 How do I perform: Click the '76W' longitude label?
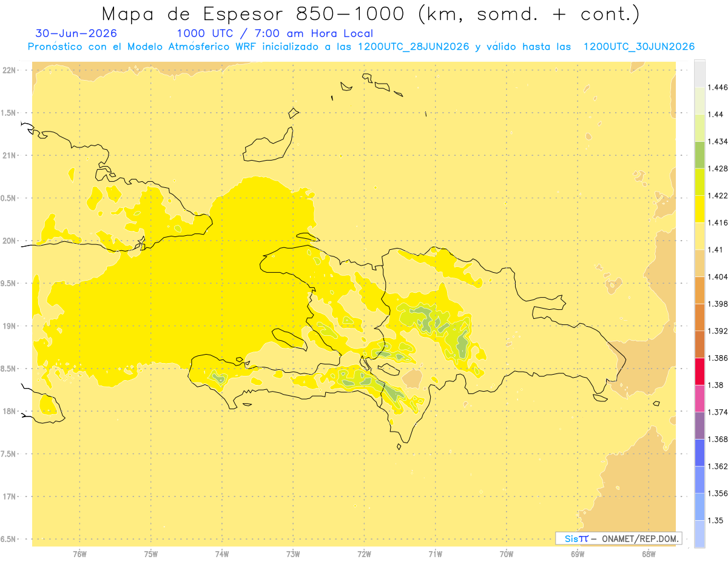[79, 554]
